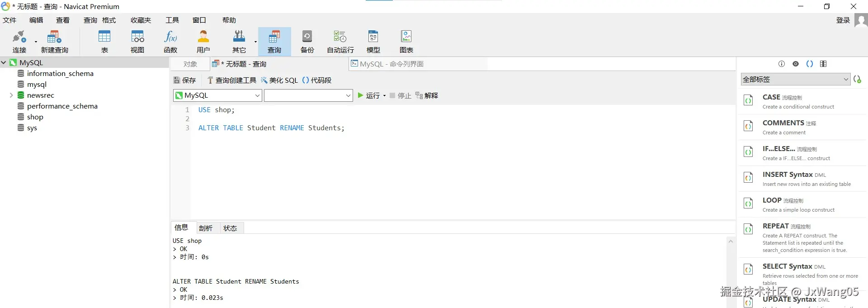Open the Model (模型) tool
The height and width of the screenshot is (308, 868).
tap(373, 41)
